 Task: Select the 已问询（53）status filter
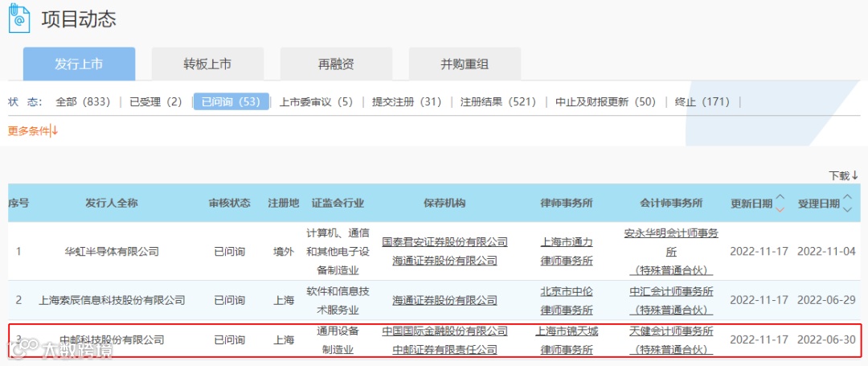coord(231,102)
